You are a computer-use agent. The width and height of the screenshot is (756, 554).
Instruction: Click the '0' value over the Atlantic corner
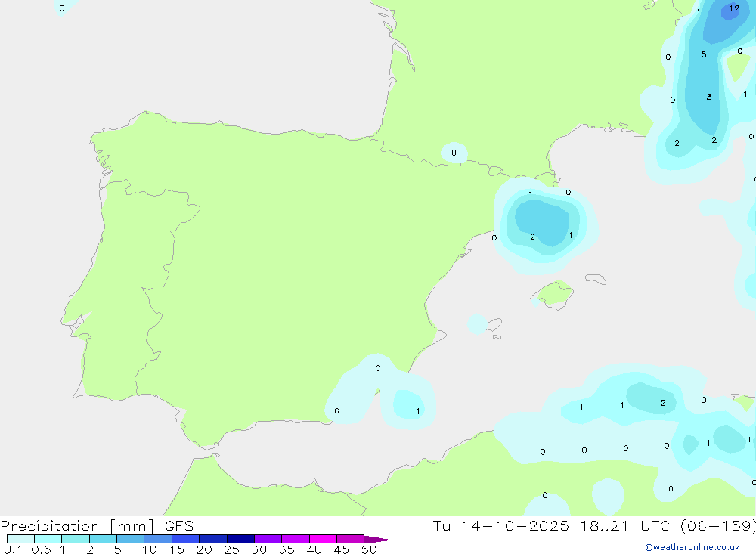62,8
